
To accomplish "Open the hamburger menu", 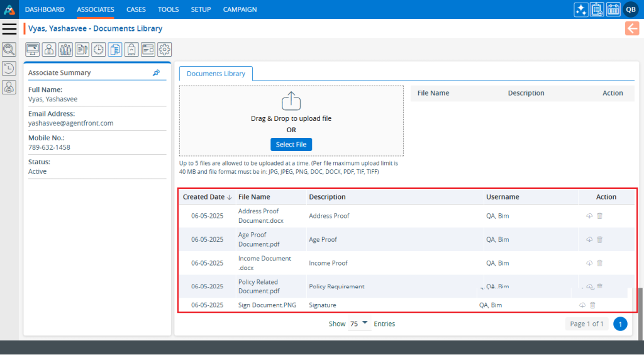I will (9, 29).
